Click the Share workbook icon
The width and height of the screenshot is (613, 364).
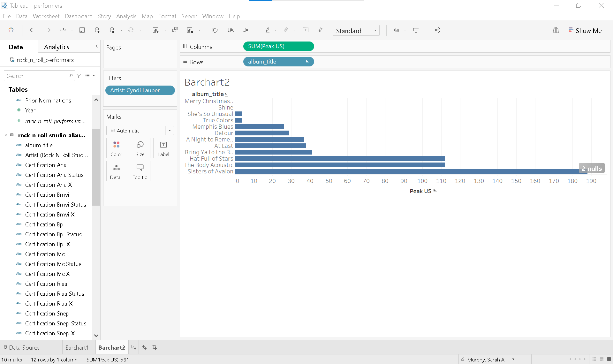click(x=437, y=30)
